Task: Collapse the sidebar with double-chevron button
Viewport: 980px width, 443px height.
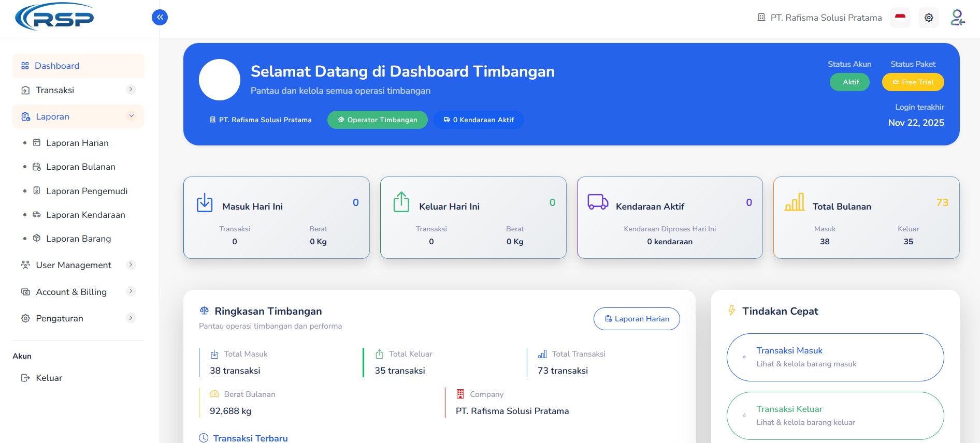Action: 160,18
